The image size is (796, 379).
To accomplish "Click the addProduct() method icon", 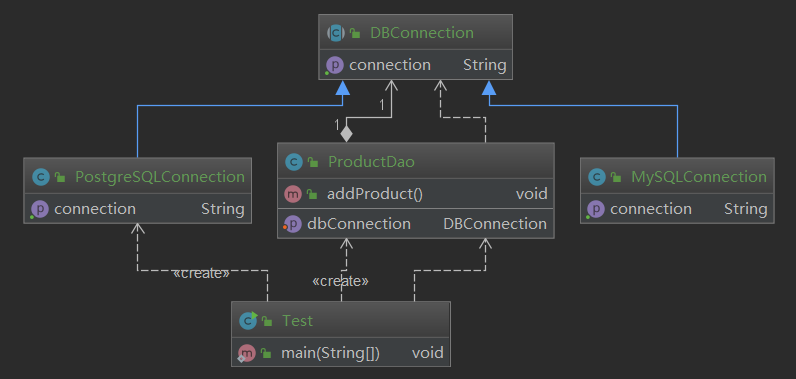I will point(293,194).
